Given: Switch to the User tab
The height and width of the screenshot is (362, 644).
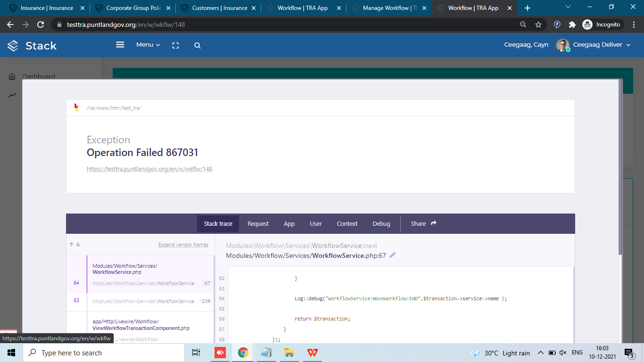Looking at the screenshot, I should (316, 224).
